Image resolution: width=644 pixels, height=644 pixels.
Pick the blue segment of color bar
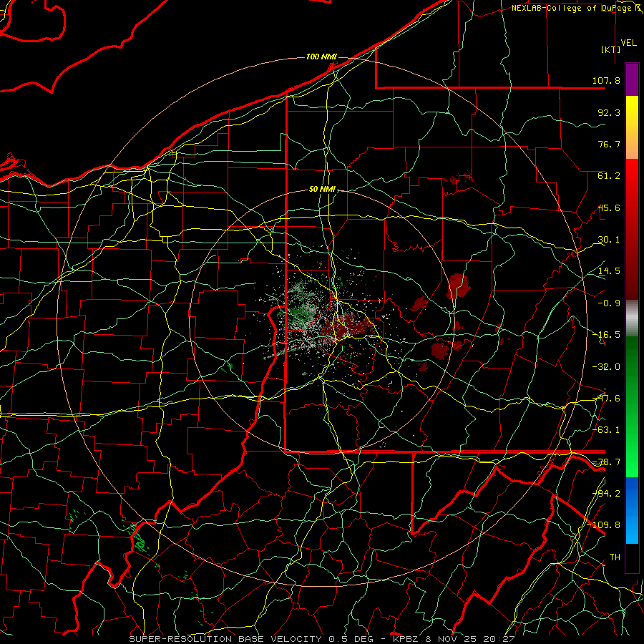click(632, 510)
